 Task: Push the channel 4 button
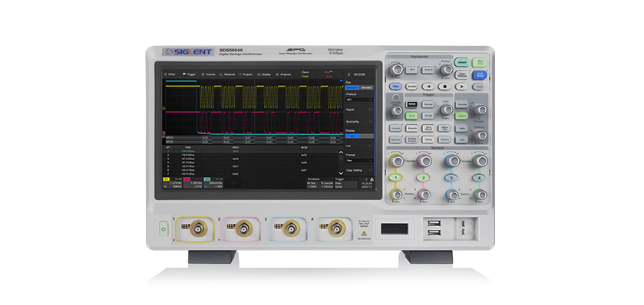click(479, 178)
